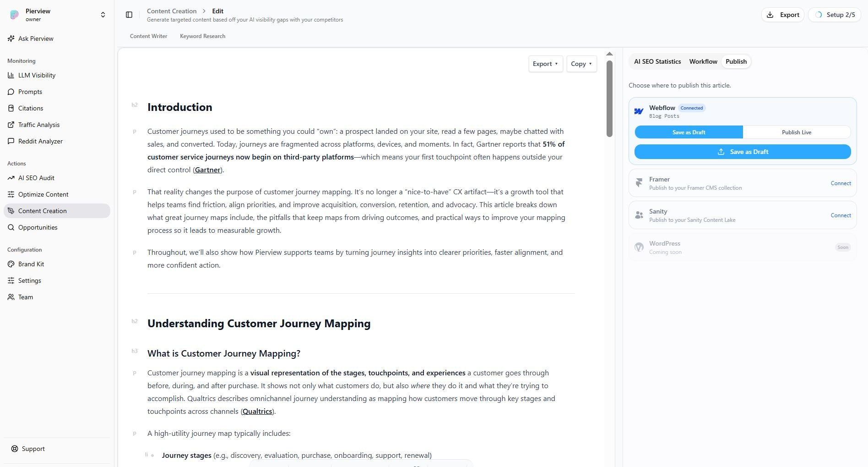Open the AI SEO Statistics tab
This screenshot has height=467, width=868.
click(657, 61)
